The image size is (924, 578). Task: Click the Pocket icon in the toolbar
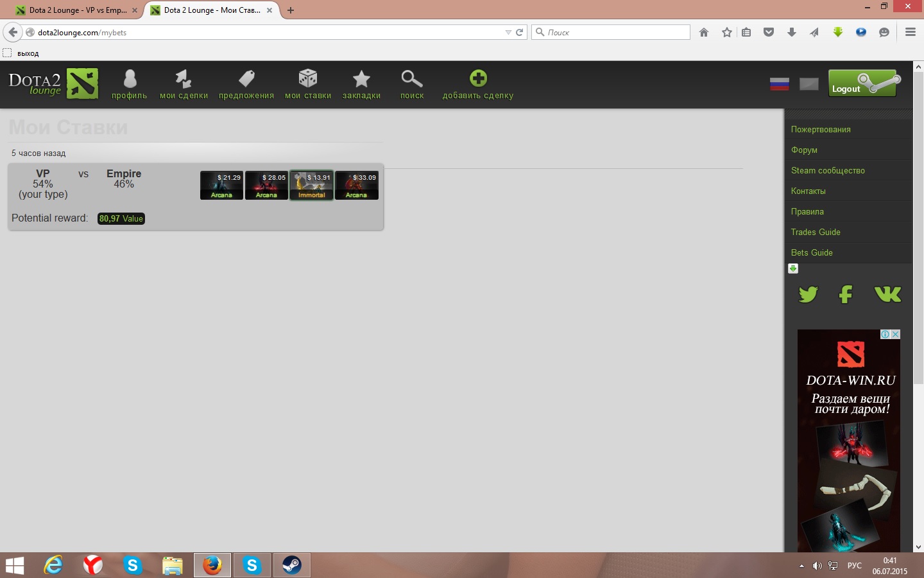click(x=769, y=32)
